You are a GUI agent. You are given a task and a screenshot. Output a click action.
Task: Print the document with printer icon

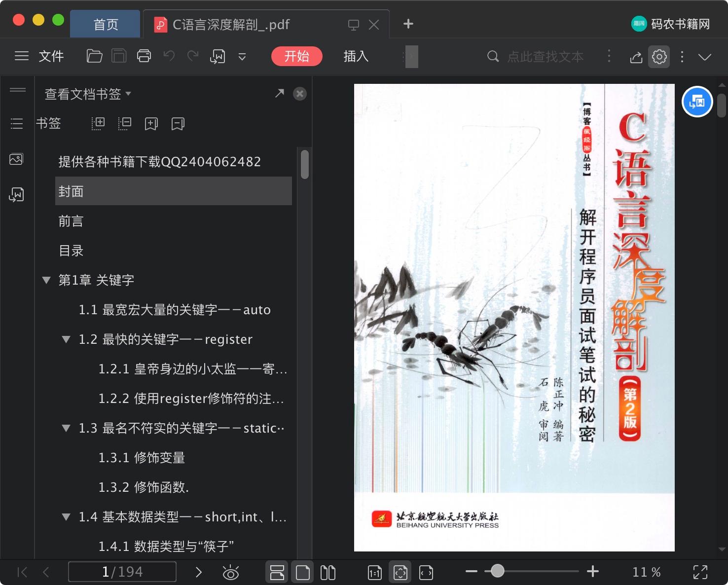144,56
